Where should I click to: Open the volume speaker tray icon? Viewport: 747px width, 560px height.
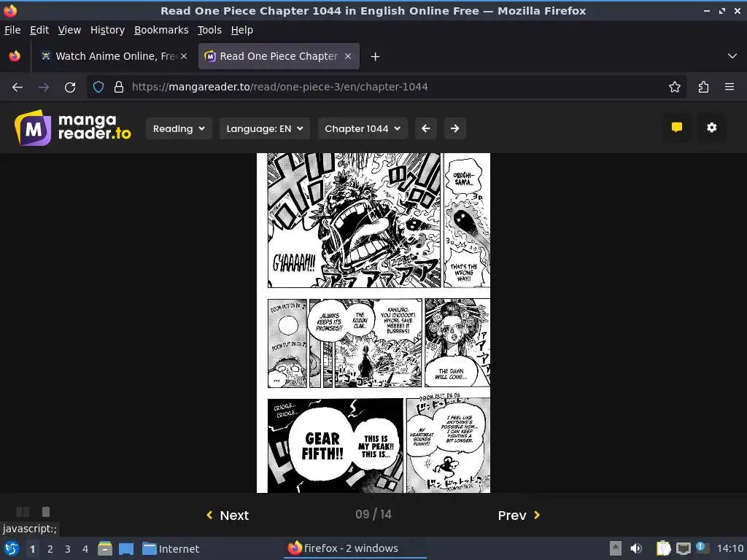(636, 548)
